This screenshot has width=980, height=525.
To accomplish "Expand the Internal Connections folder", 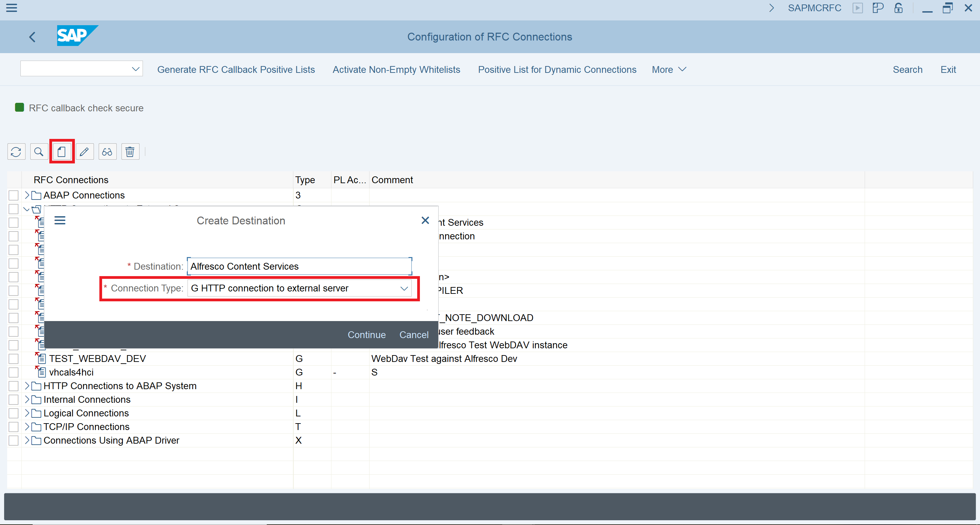I will tap(27, 399).
